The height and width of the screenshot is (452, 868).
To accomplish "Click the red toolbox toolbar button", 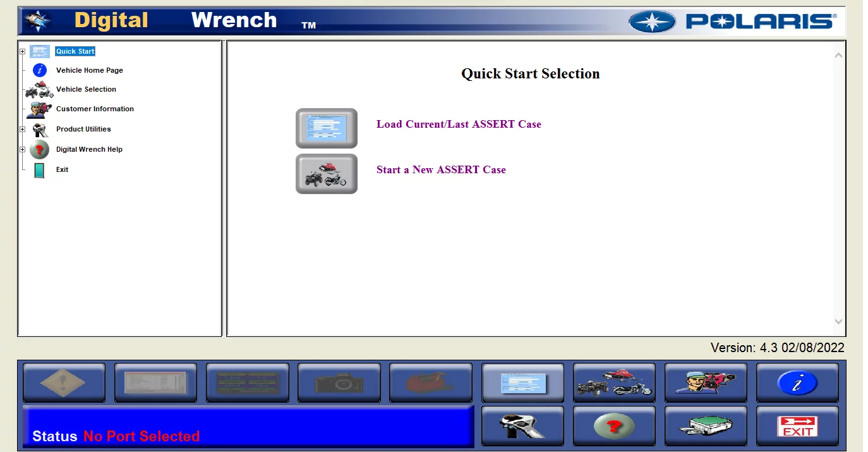I will pos(431,382).
